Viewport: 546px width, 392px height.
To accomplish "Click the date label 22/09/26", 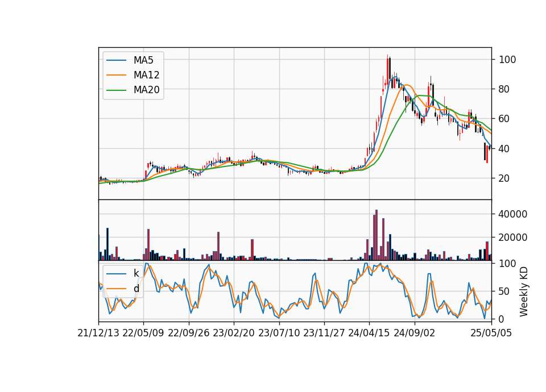I will [189, 333].
